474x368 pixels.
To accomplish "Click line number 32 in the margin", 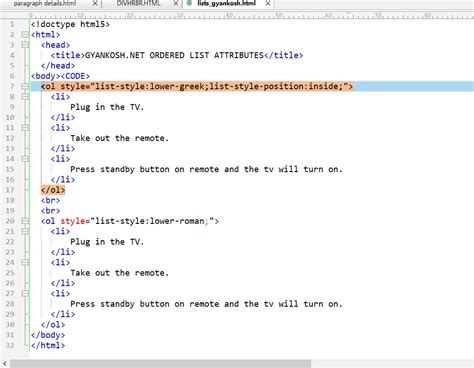I will click(10, 345).
